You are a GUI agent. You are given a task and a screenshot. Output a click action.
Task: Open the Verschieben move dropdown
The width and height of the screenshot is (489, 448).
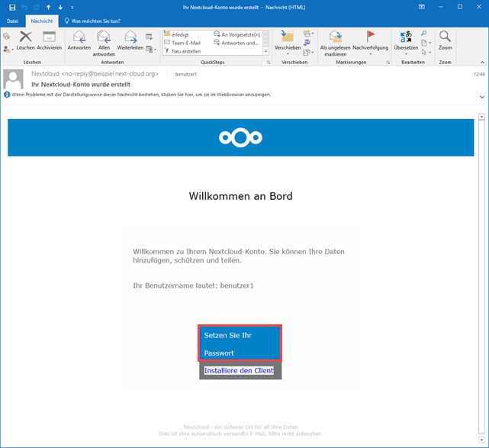pos(288,43)
